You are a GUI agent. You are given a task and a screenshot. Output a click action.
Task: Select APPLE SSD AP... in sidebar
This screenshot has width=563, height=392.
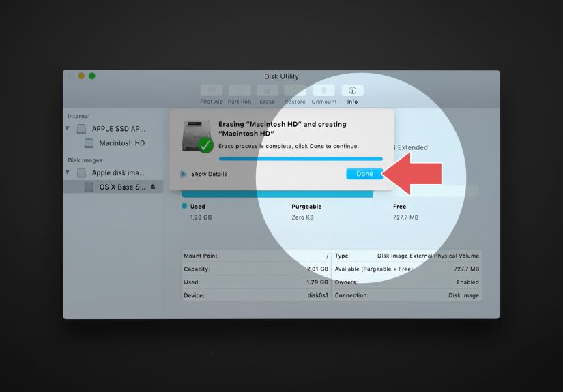pos(119,129)
